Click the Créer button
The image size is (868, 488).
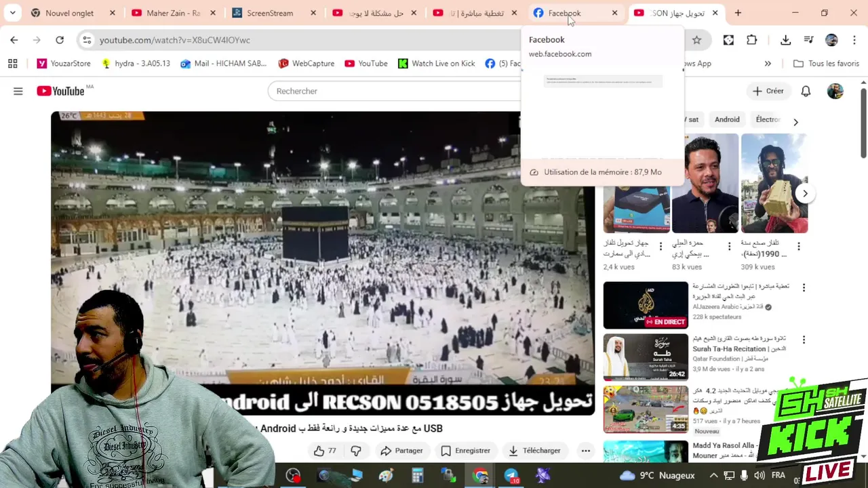point(768,91)
